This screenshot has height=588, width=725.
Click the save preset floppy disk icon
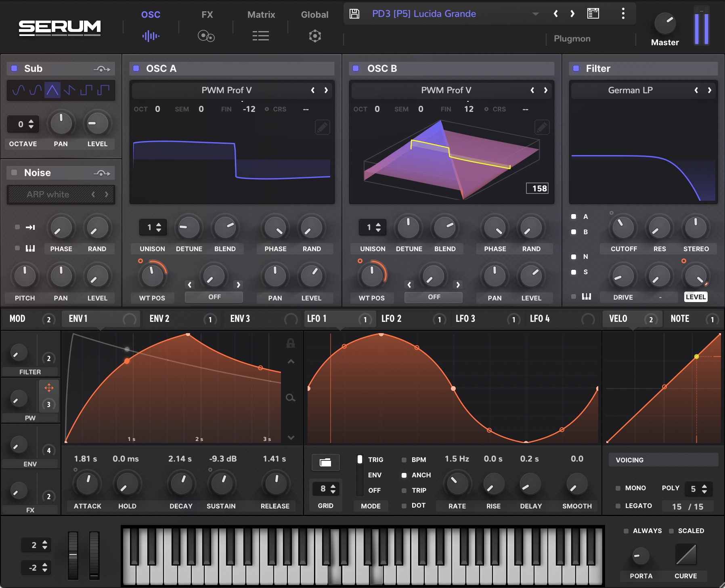tap(354, 14)
